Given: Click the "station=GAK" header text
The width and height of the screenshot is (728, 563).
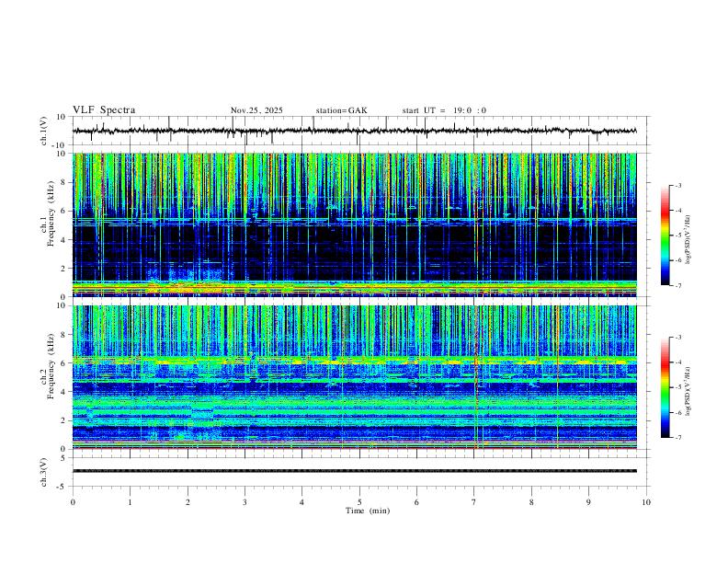Looking at the screenshot, I should [341, 110].
